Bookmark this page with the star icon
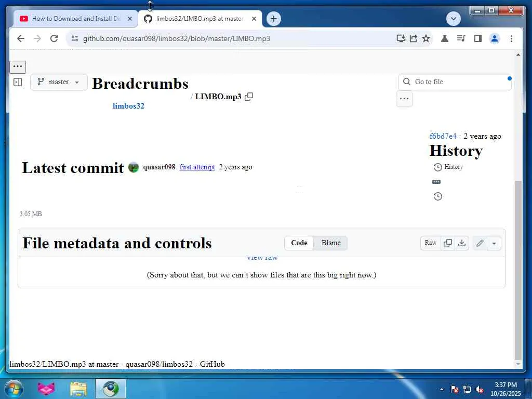 coord(426,38)
